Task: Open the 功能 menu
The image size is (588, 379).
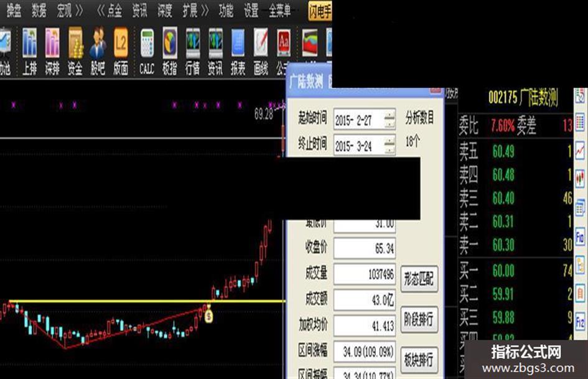Action: click(x=226, y=11)
